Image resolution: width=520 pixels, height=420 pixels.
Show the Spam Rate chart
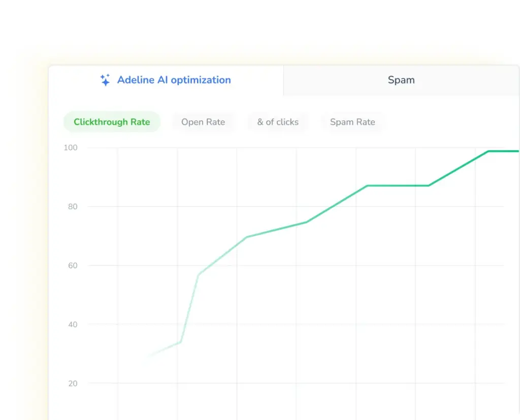point(352,122)
